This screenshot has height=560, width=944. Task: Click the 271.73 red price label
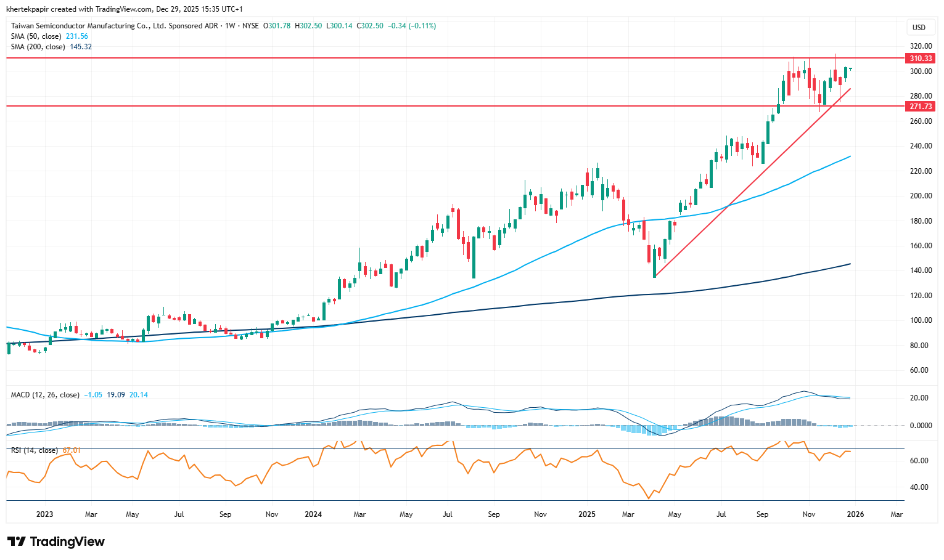click(920, 107)
